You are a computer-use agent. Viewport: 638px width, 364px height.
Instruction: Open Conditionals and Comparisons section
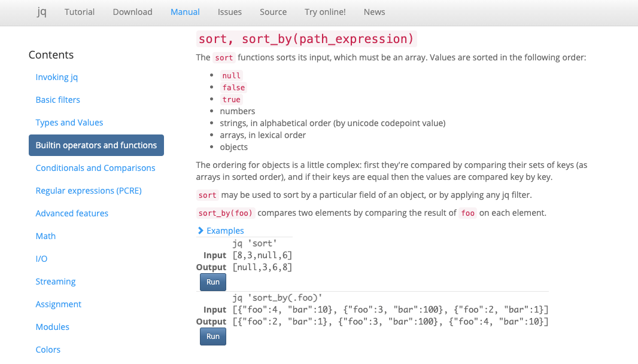click(x=95, y=167)
